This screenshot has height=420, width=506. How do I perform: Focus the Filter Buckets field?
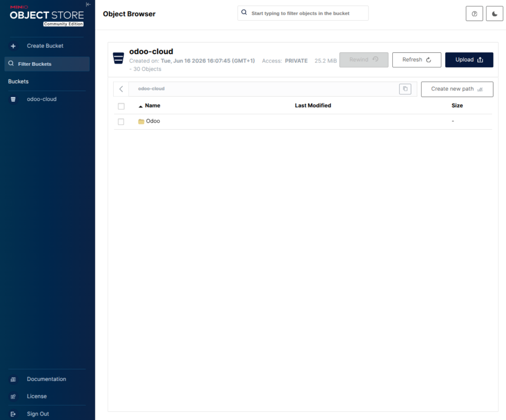click(47, 64)
